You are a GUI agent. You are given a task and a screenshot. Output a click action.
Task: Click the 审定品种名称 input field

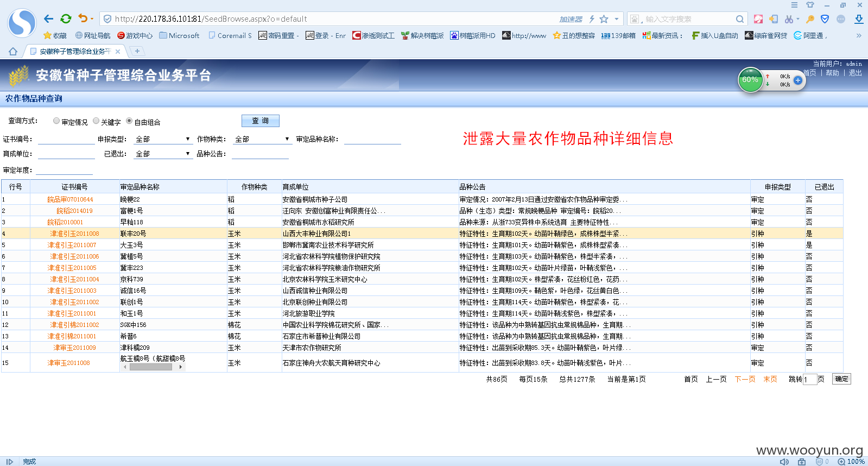pyautogui.click(x=372, y=140)
